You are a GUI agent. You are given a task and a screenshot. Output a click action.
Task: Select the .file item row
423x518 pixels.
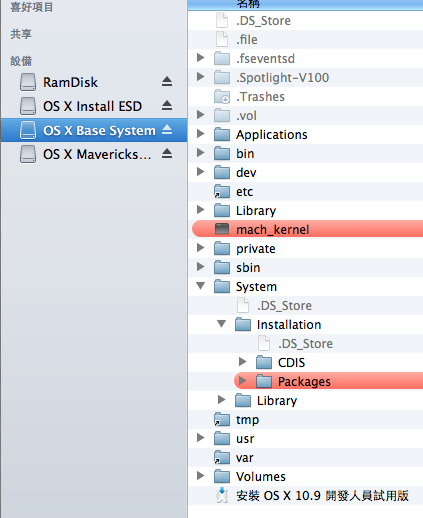[305, 40]
